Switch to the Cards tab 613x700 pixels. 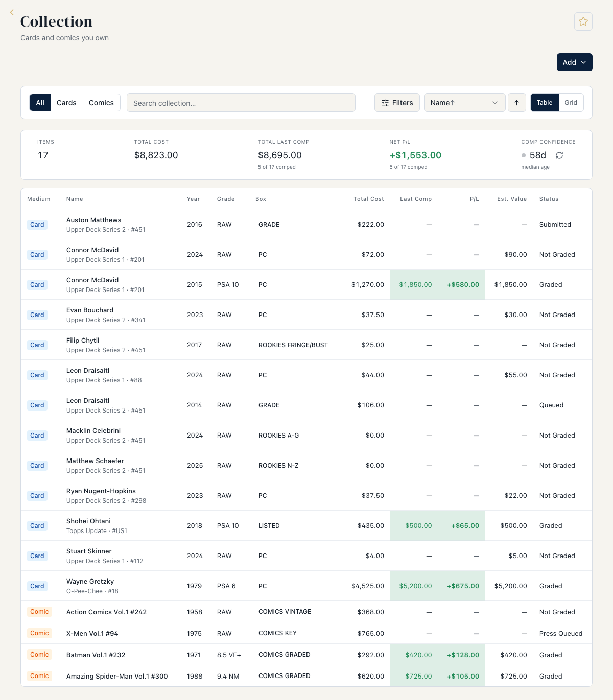tap(66, 103)
